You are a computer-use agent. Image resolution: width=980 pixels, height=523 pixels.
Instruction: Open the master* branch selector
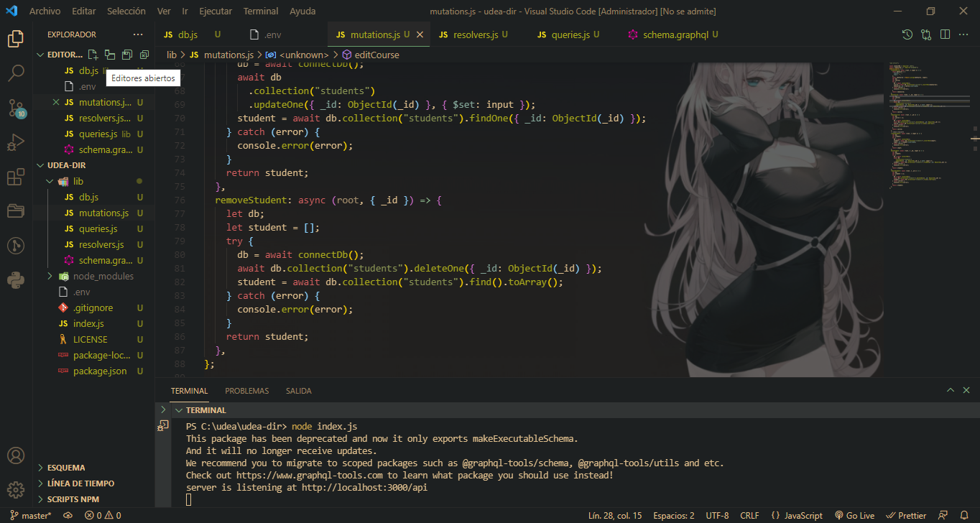[x=30, y=515]
